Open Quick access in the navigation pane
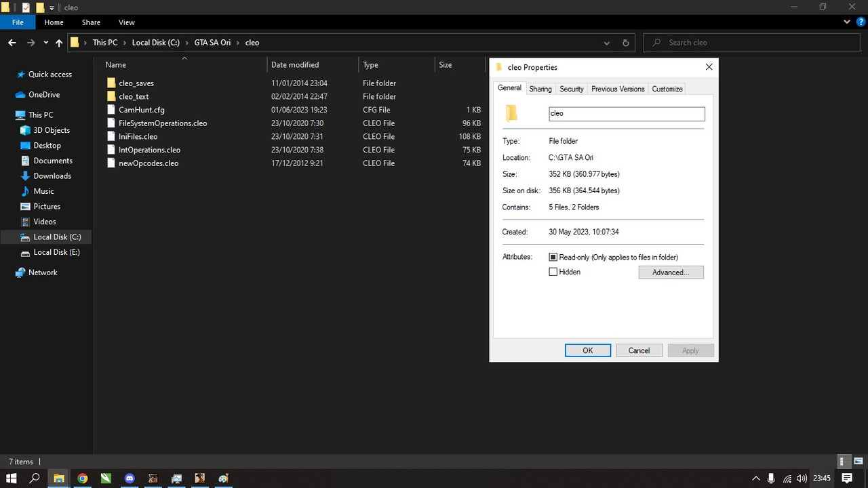Screen dimensions: 868x488 click(50, 75)
